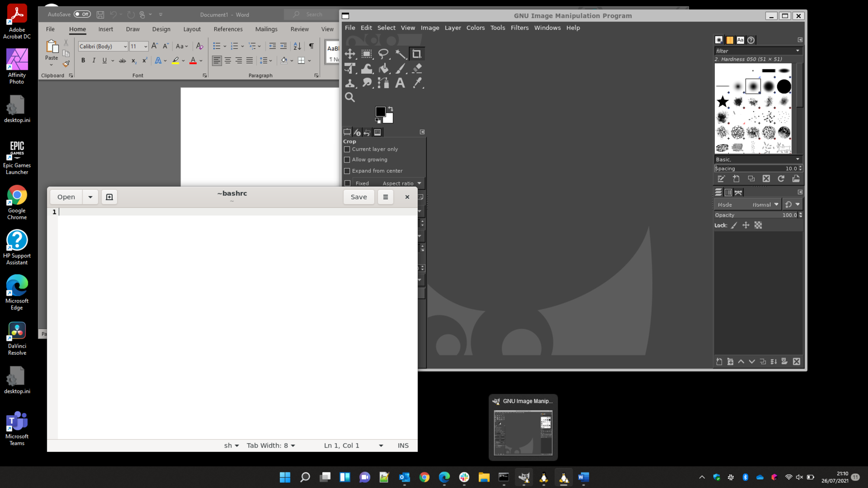Select the Eraser tool
The width and height of the screenshot is (868, 488).
coord(416,68)
